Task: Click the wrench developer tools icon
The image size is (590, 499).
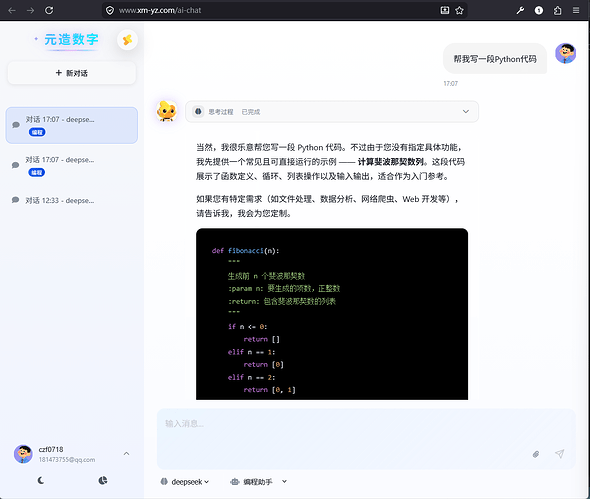Action: [x=520, y=10]
